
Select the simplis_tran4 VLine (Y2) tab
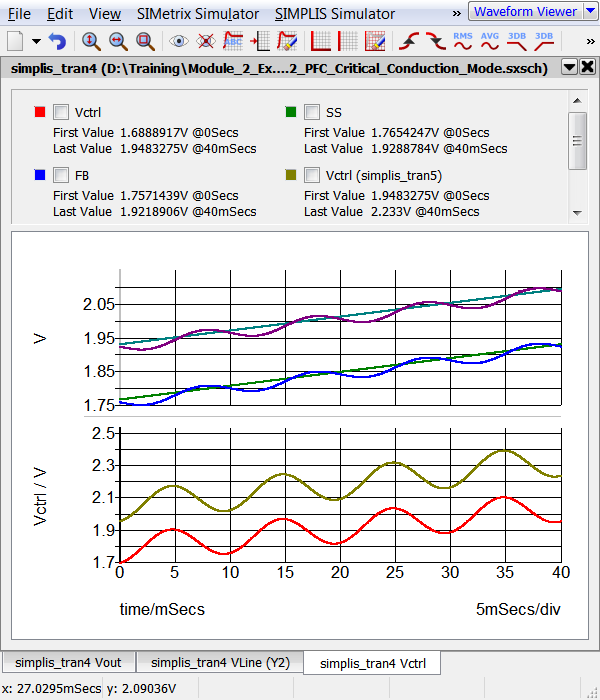pyautogui.click(x=220, y=662)
